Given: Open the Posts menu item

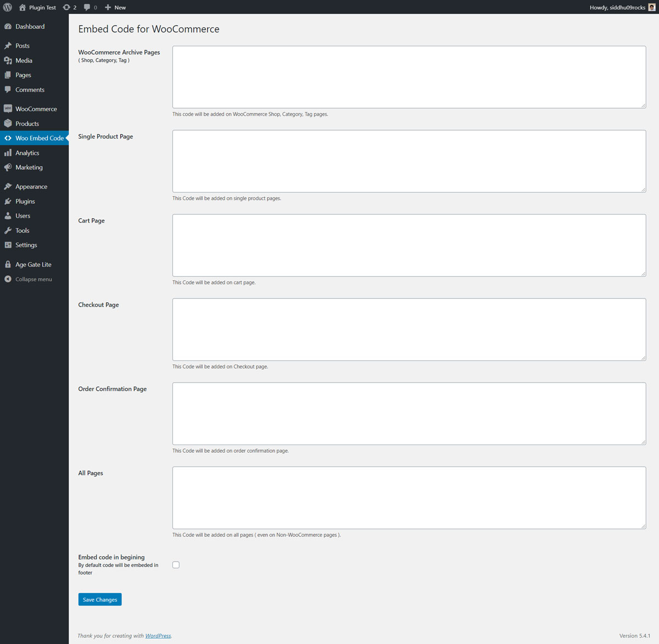Looking at the screenshot, I should [x=34, y=46].
